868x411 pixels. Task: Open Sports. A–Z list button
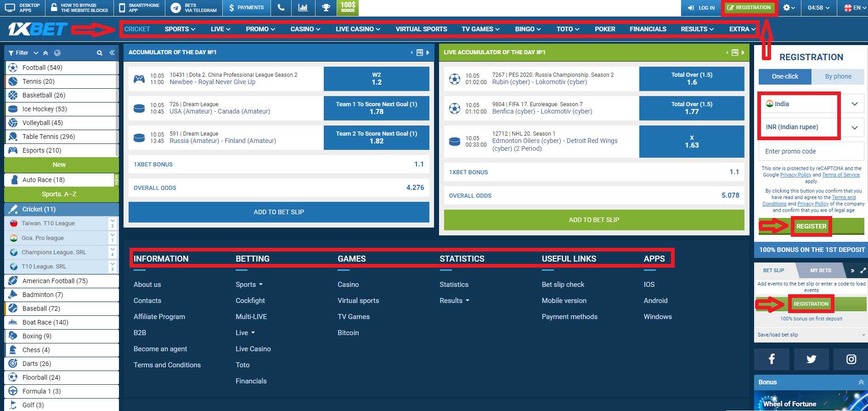[61, 194]
